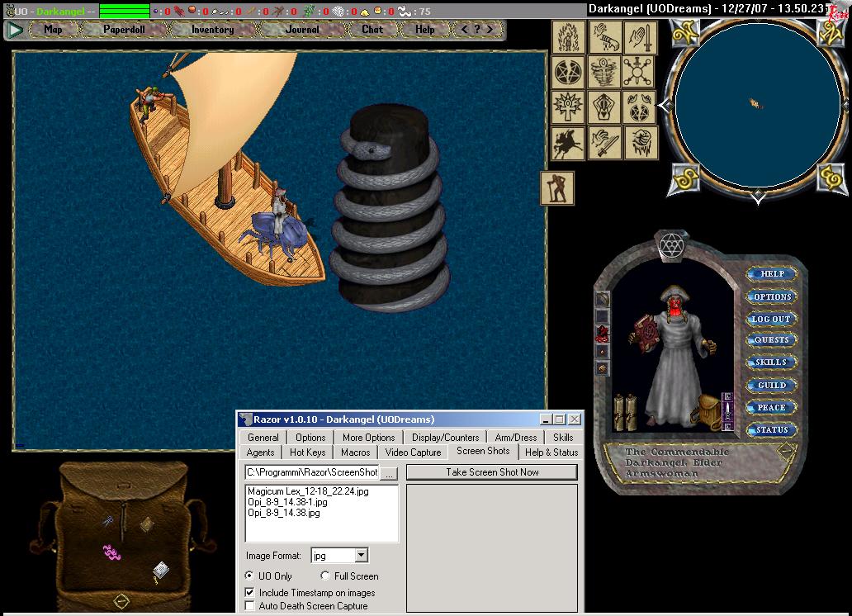The image size is (852, 616).
Task: Click the broken pentagram circle spell icon
Action: pos(568,73)
